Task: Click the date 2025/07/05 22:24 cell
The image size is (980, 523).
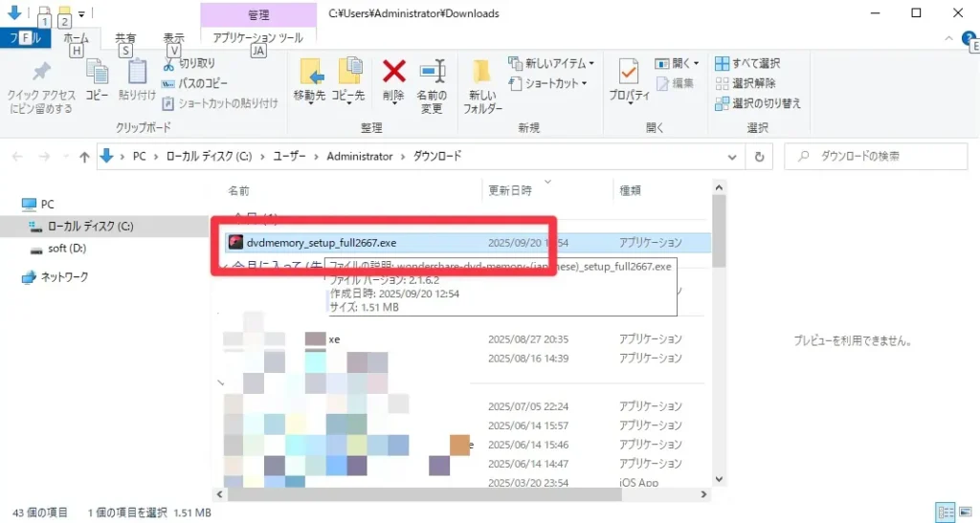Action: (x=528, y=406)
